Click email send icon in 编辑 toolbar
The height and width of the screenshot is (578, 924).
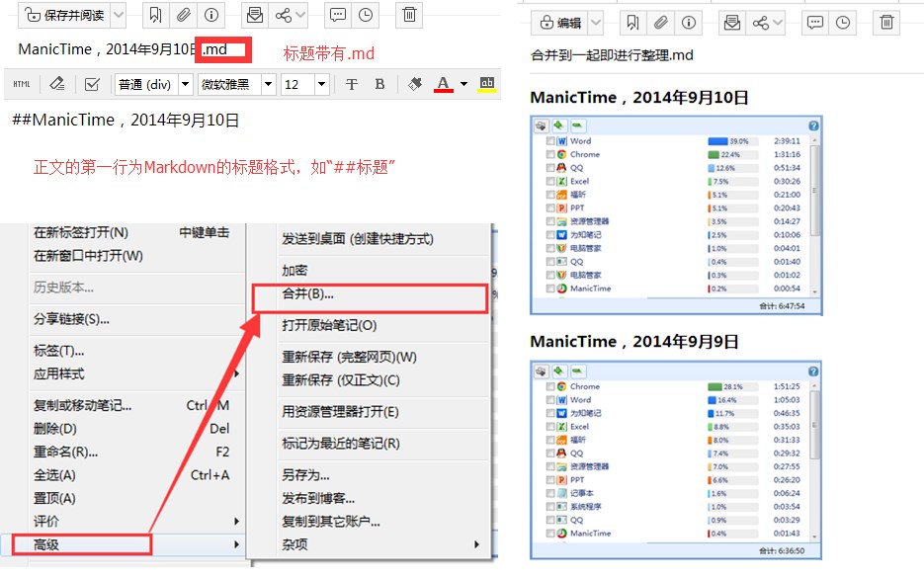pos(732,23)
